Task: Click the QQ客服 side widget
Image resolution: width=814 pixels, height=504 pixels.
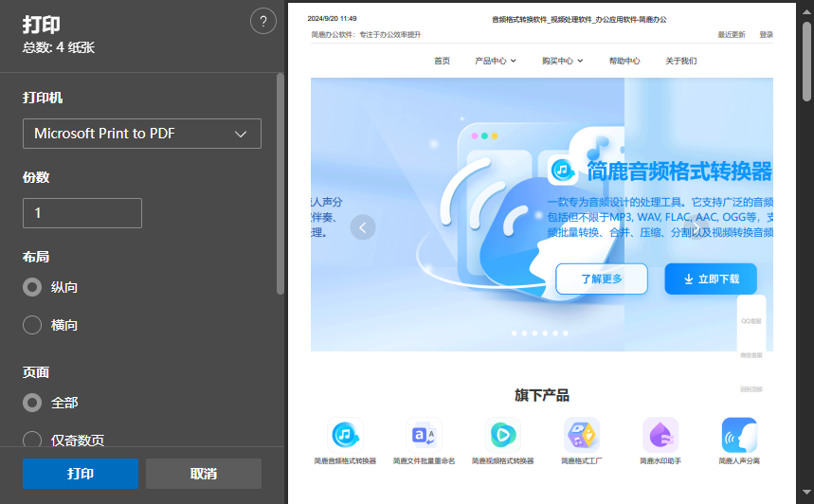Action: pos(751,321)
